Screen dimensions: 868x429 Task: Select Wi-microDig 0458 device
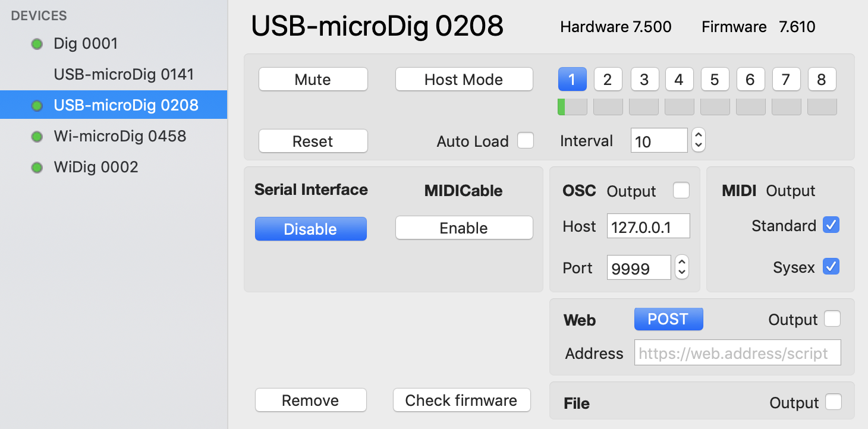[x=114, y=136]
